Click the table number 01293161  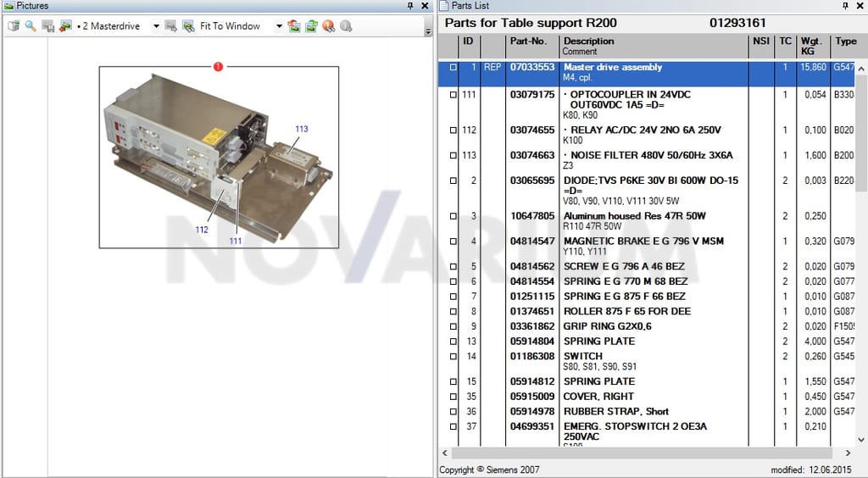pos(737,23)
